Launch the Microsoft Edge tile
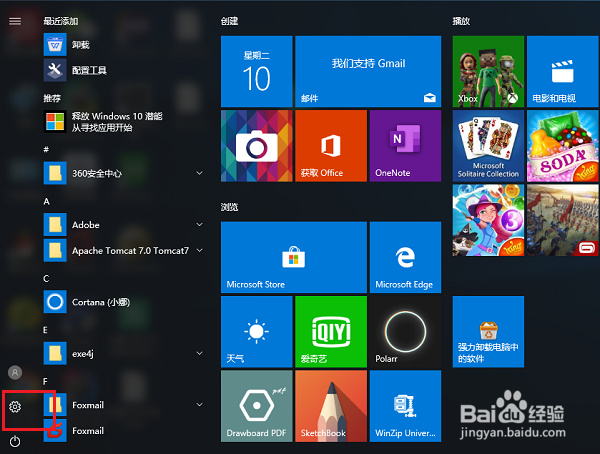The width and height of the screenshot is (600, 454). (405, 257)
